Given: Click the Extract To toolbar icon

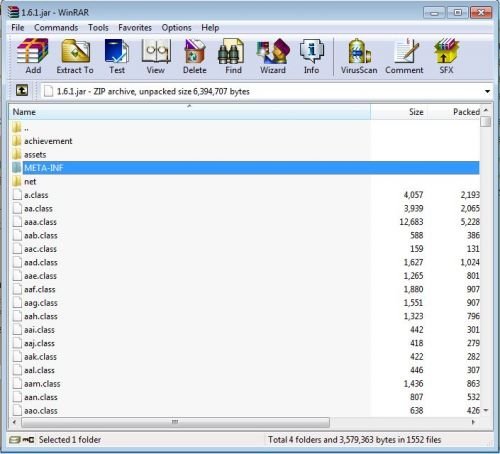Looking at the screenshot, I should click(x=75, y=56).
